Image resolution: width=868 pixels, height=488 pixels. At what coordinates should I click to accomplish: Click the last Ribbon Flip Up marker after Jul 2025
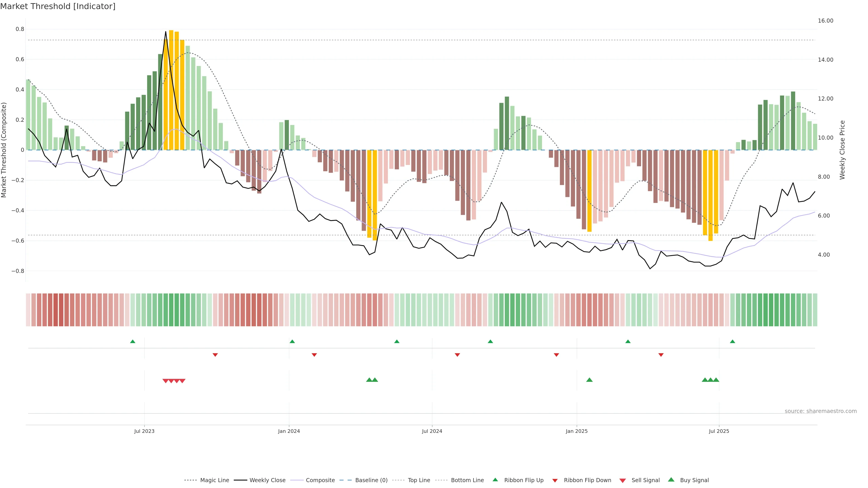733,342
